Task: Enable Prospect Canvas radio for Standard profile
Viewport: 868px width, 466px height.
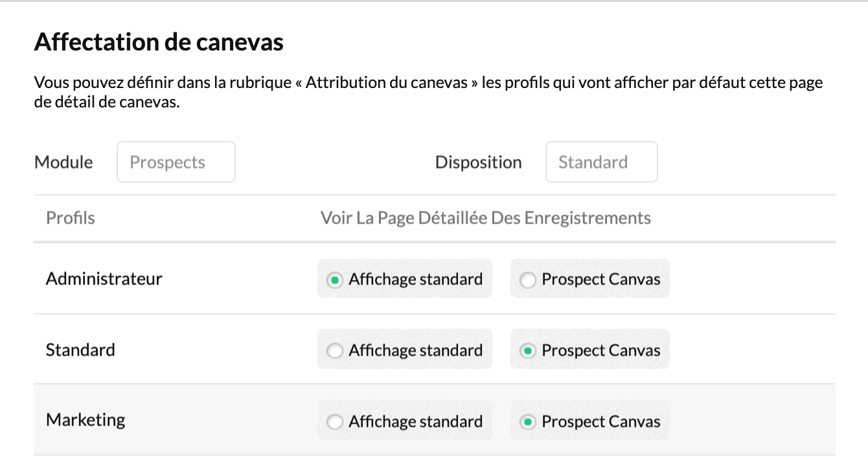Action: point(528,351)
